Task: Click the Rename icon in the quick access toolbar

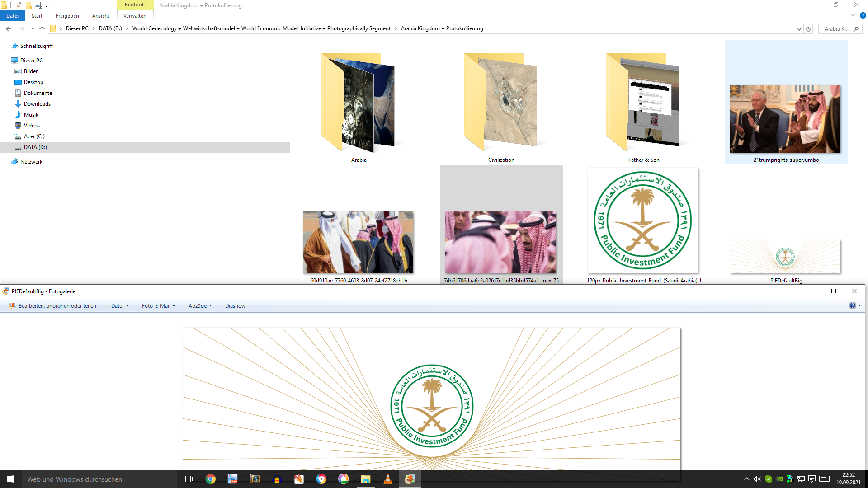Action: [x=38, y=5]
